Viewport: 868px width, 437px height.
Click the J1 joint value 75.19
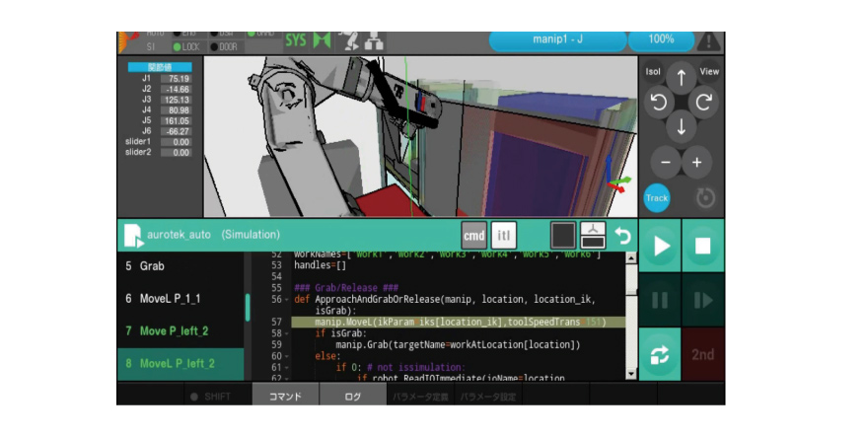click(x=177, y=79)
